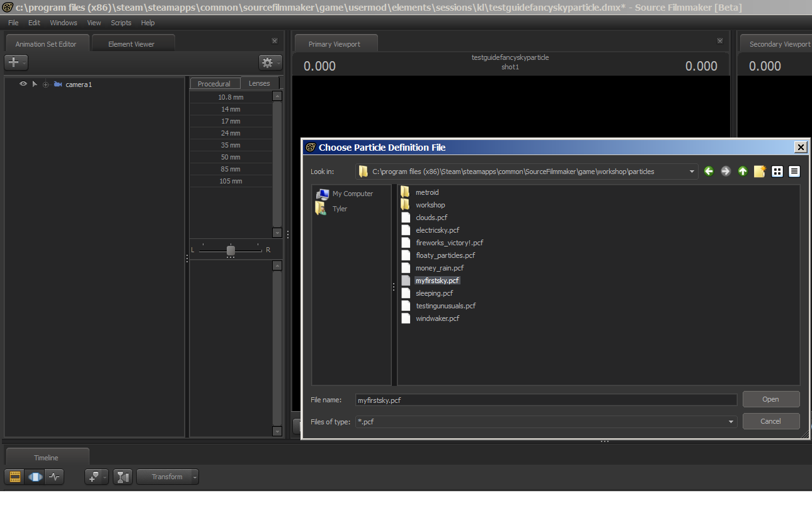Expand the camera1 tree node
Viewport: 812px width, 512px height.
tap(45, 84)
